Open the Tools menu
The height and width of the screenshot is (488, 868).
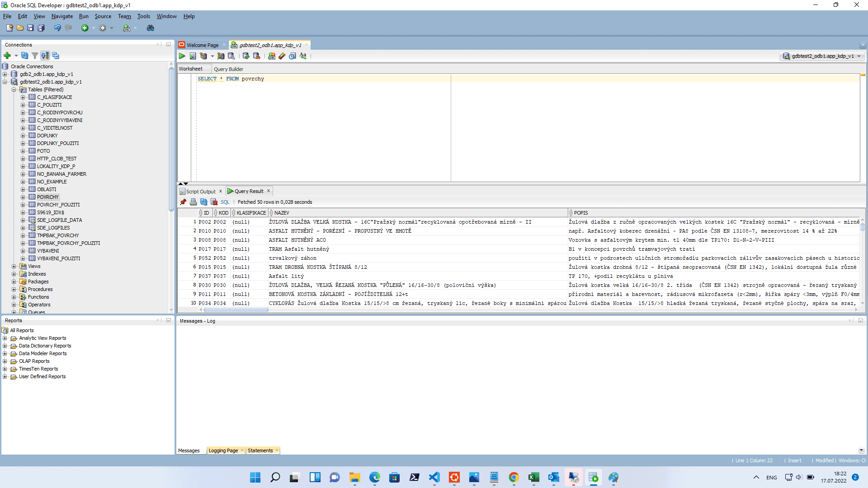(x=143, y=16)
